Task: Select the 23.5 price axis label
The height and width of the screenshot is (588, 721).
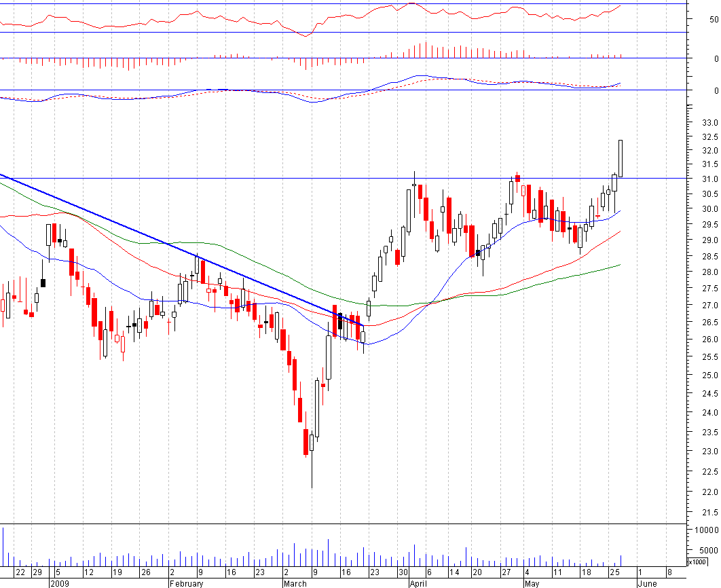Action: 709,432
